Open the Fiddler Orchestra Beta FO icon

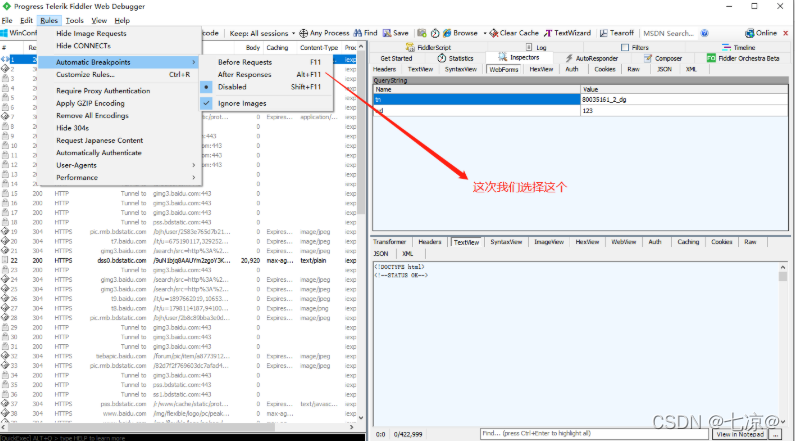(x=711, y=58)
